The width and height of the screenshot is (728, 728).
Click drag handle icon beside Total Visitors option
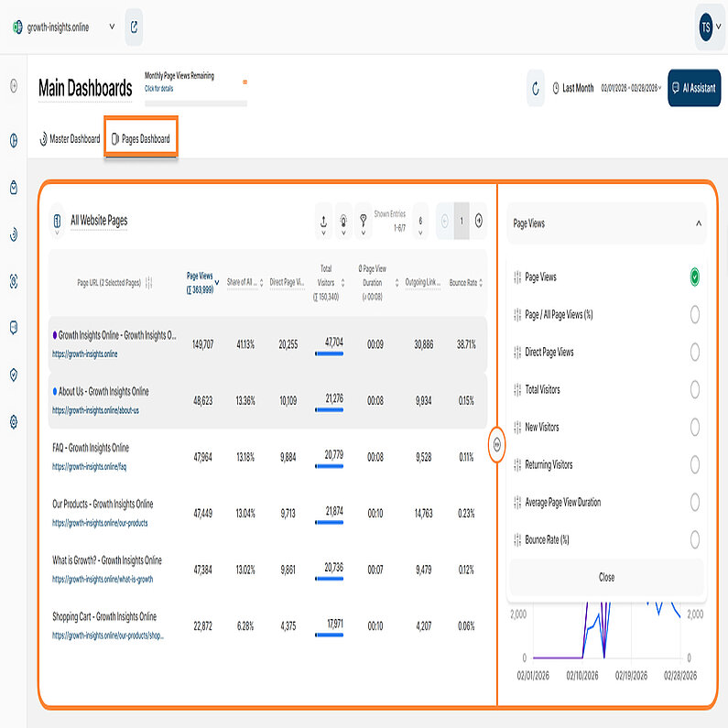[517, 389]
